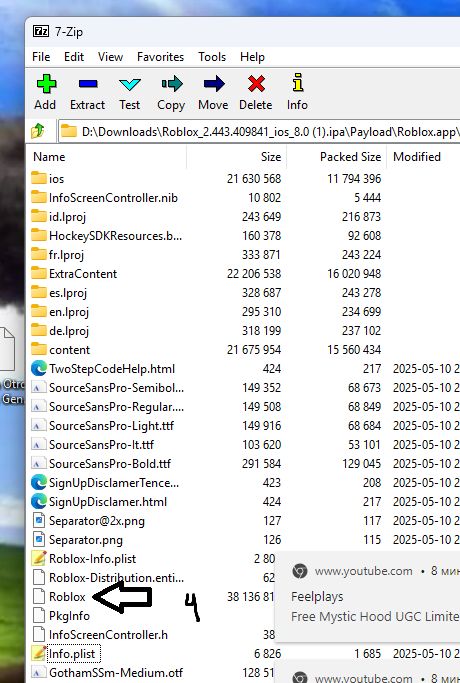Click the en.lproj size value 295 310
460x683 pixels.
click(x=261, y=312)
